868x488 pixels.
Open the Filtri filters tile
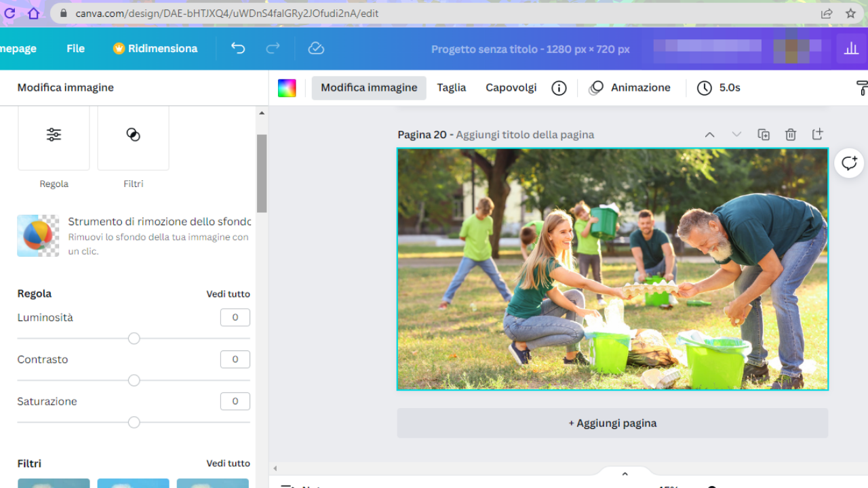click(133, 136)
